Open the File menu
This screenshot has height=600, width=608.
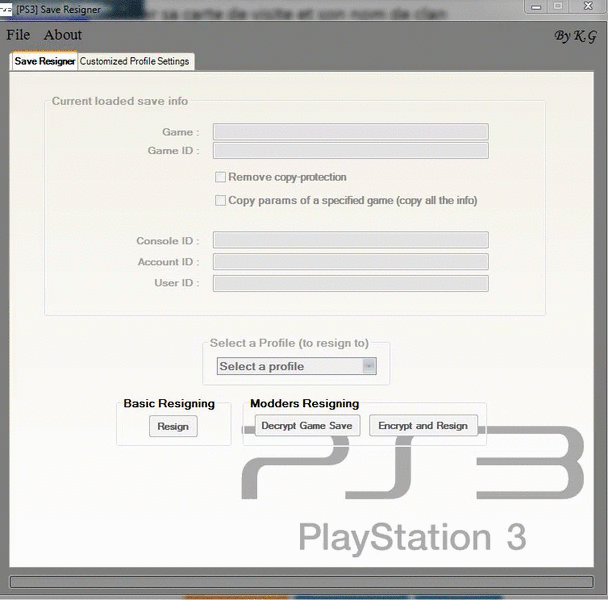tap(18, 35)
